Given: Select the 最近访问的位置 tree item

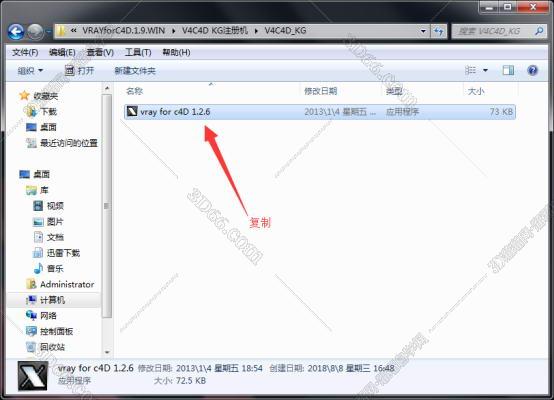Looking at the screenshot, I should click(x=69, y=143).
